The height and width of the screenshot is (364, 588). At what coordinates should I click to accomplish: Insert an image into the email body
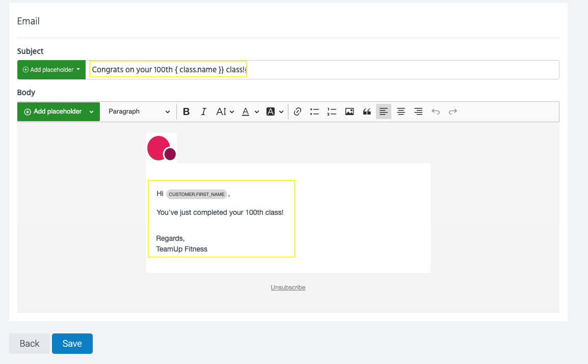[350, 111]
